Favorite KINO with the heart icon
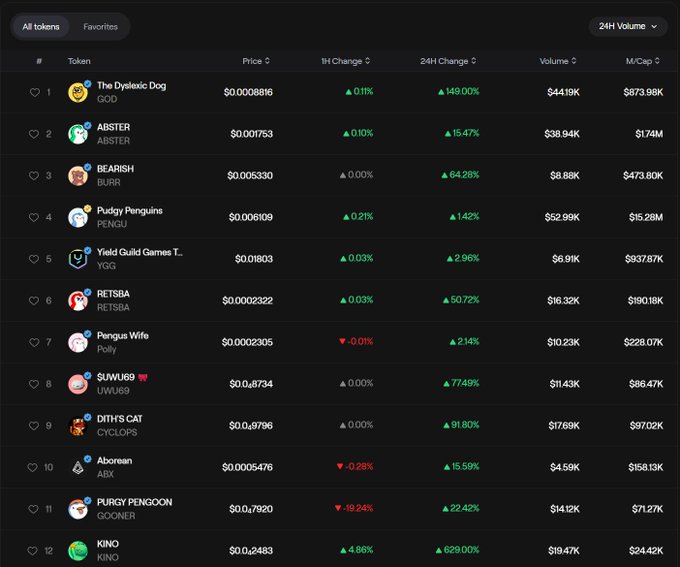The width and height of the screenshot is (680, 567). click(x=33, y=551)
